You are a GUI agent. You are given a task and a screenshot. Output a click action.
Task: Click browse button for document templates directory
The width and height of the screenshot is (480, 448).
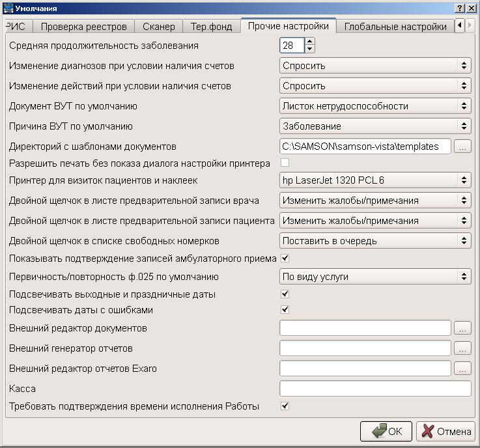coord(462,147)
